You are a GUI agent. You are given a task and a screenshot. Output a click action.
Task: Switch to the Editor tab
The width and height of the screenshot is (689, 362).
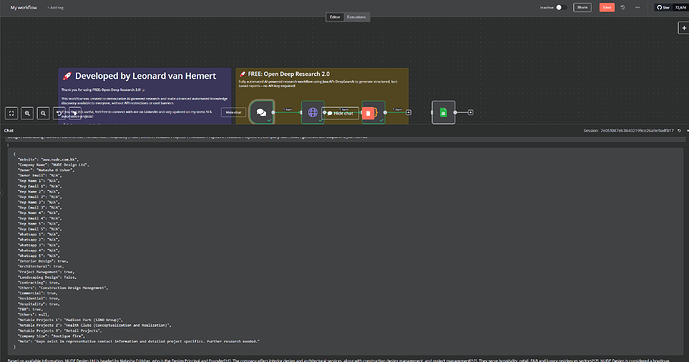click(x=335, y=17)
